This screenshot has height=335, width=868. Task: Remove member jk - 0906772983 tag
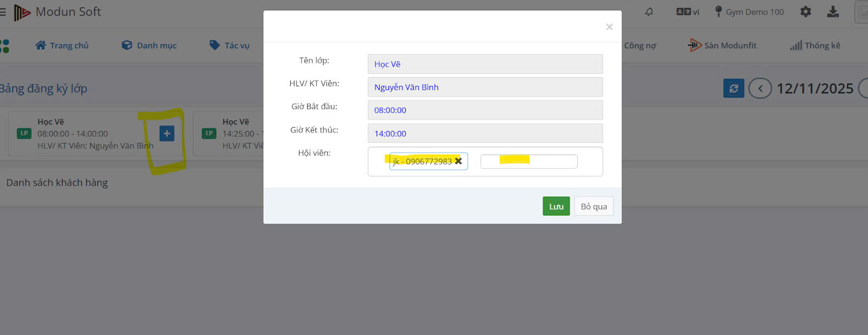[458, 161]
